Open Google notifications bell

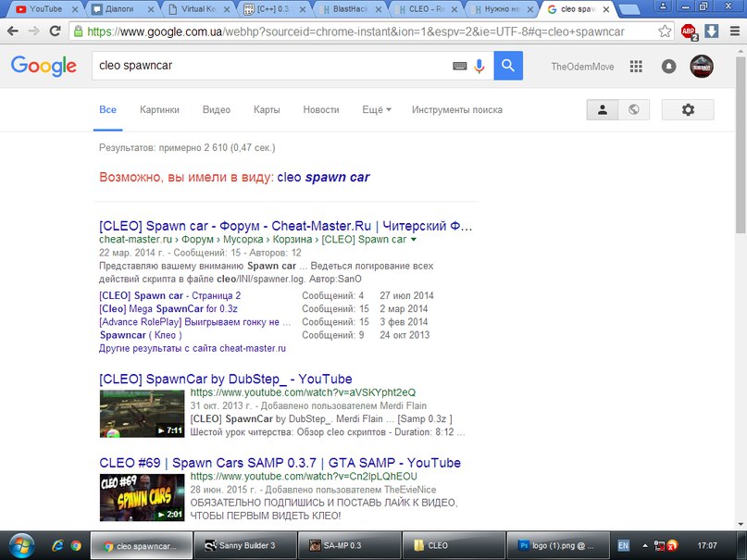coord(668,67)
